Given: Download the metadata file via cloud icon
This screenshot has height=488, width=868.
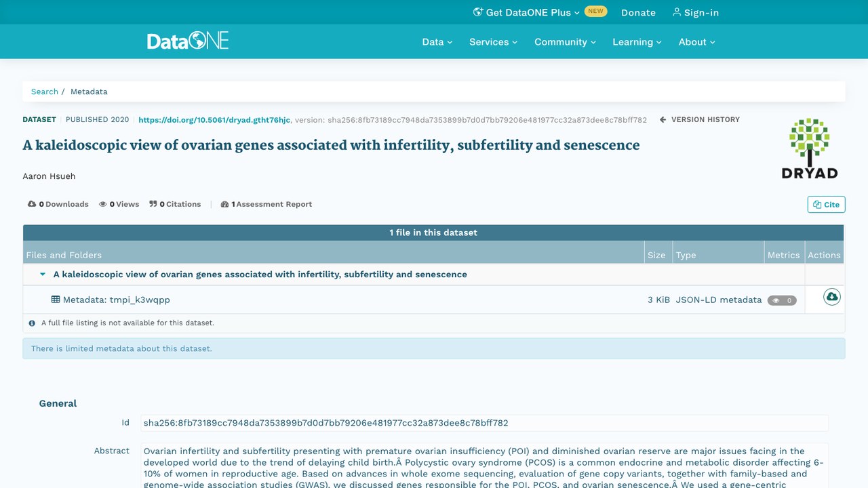Looking at the screenshot, I should click(x=832, y=297).
